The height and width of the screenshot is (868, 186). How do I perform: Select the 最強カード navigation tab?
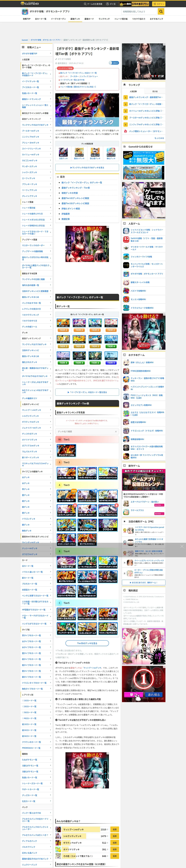click(89, 19)
